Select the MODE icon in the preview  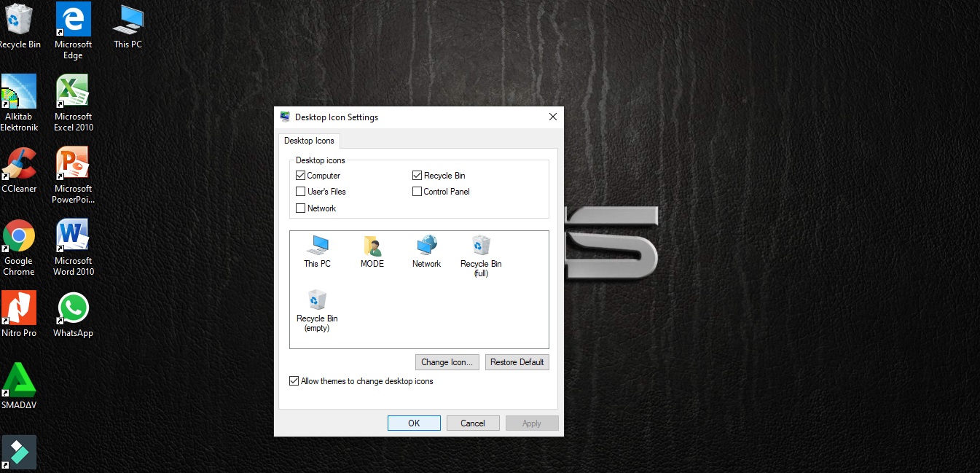click(x=372, y=248)
